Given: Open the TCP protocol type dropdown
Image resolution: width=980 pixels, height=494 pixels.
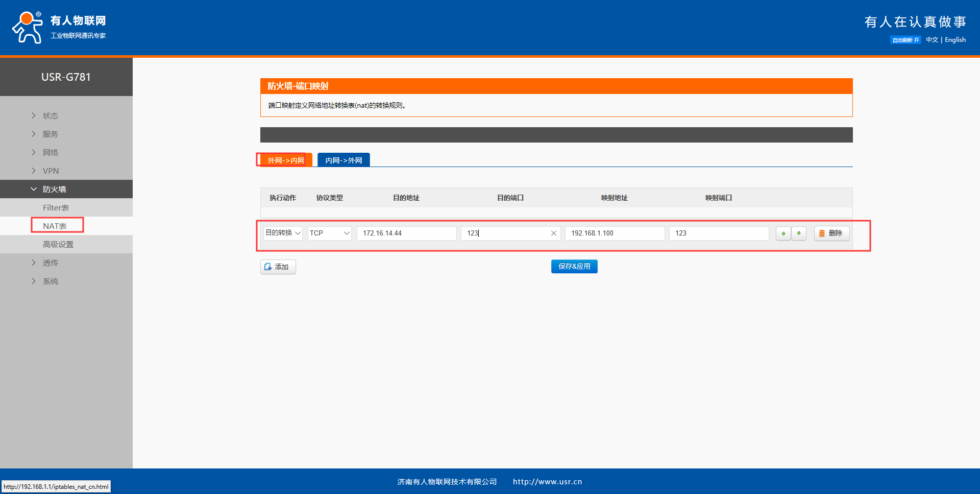Looking at the screenshot, I should click(x=329, y=233).
